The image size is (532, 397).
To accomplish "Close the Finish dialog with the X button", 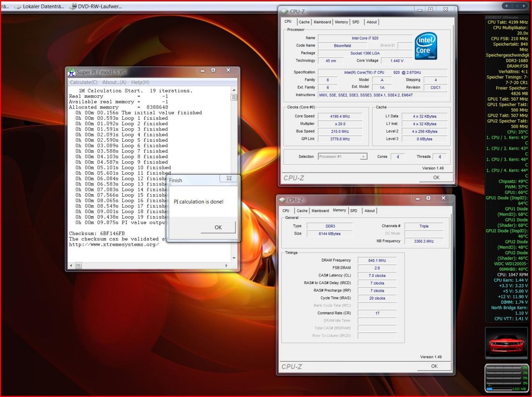I will tap(229, 178).
